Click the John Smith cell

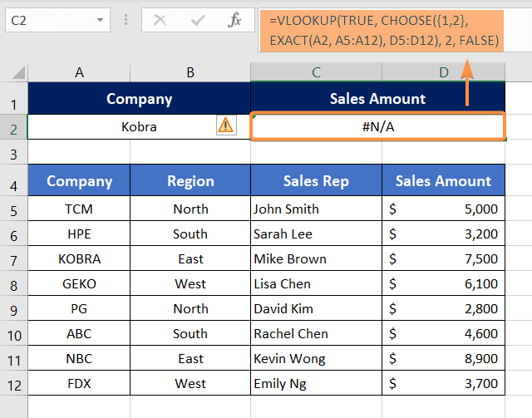click(316, 209)
